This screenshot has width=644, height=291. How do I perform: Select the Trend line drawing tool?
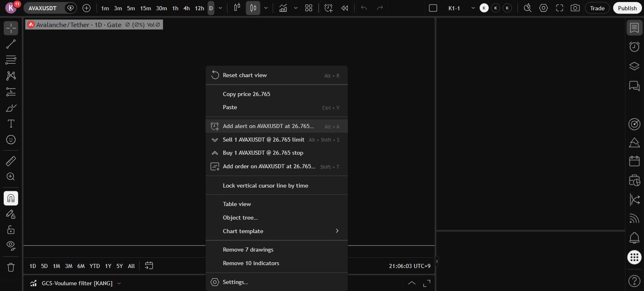(11, 44)
